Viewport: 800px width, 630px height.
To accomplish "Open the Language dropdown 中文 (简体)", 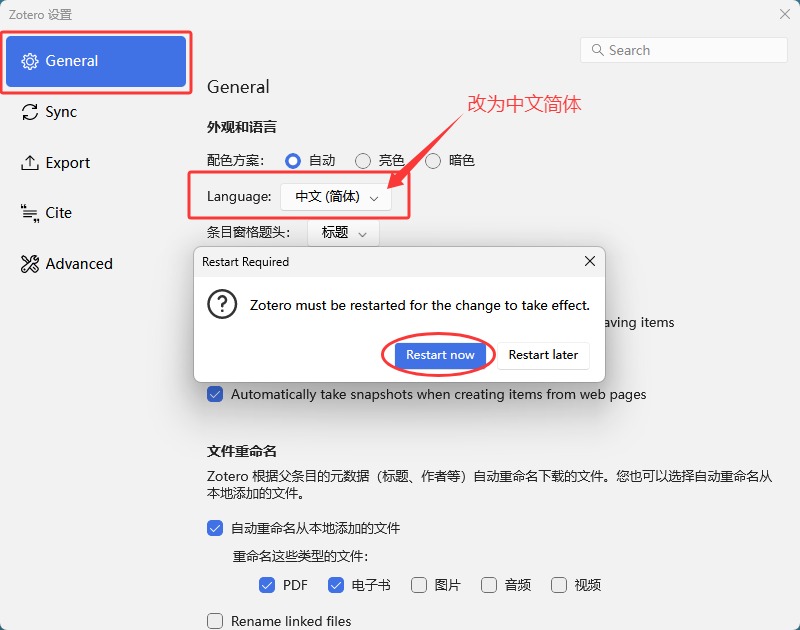I will 336,197.
